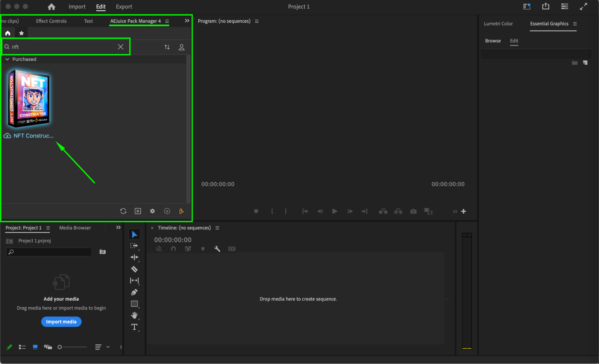Click the AEJuice refresh icon
The height and width of the screenshot is (364, 599).
(123, 211)
